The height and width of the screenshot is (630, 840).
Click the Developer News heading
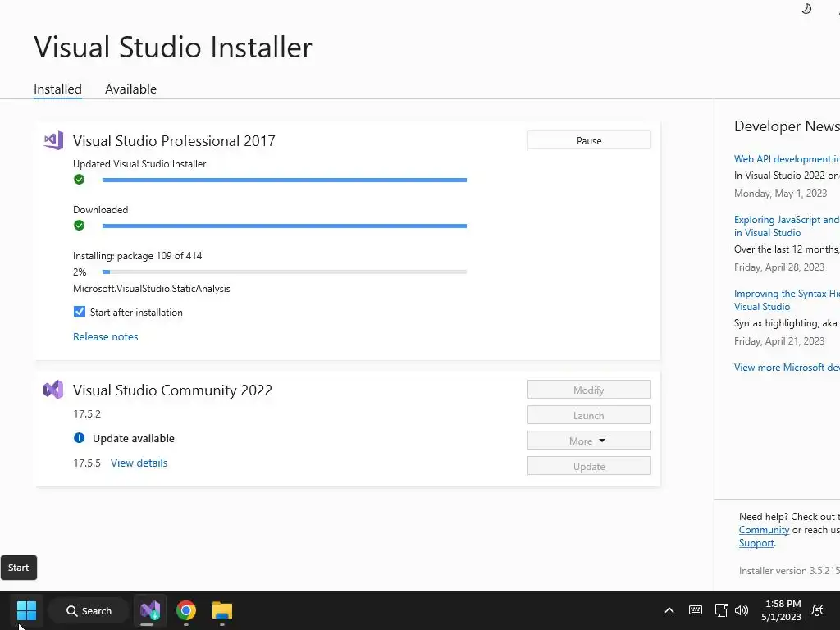pyautogui.click(x=787, y=126)
